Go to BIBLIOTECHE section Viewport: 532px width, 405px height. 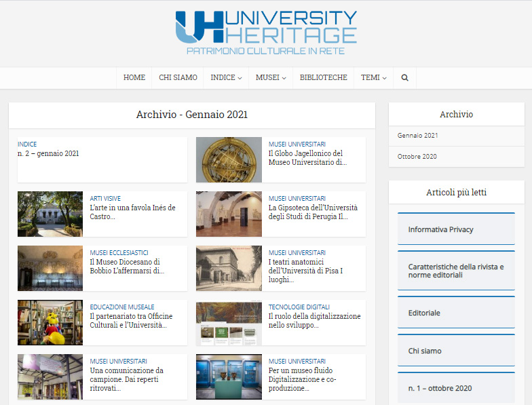pyautogui.click(x=323, y=77)
